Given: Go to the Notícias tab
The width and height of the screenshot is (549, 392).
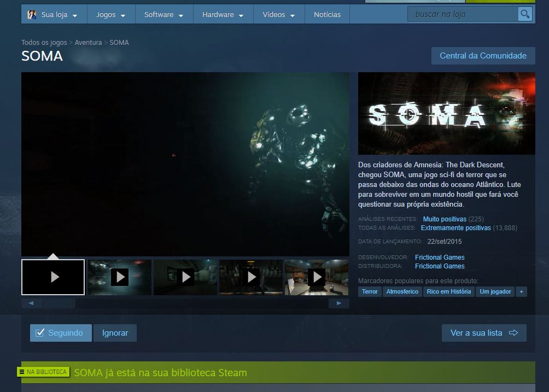Looking at the screenshot, I should [327, 14].
